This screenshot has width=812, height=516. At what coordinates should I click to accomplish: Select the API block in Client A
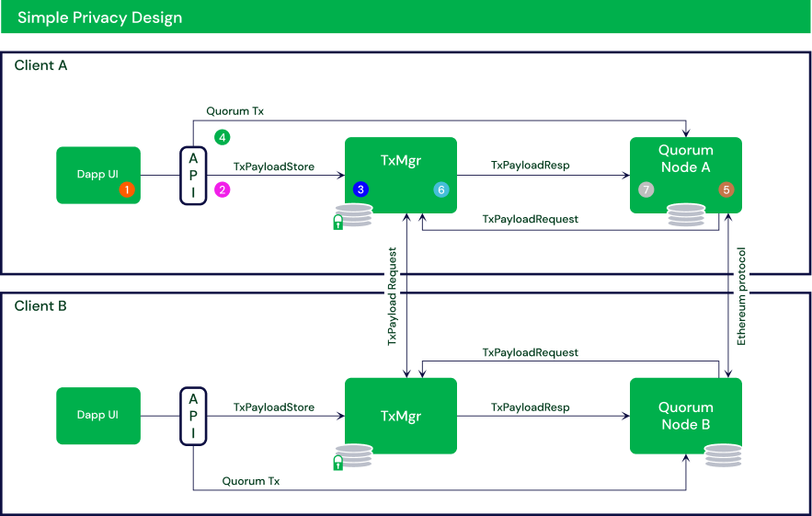point(193,176)
